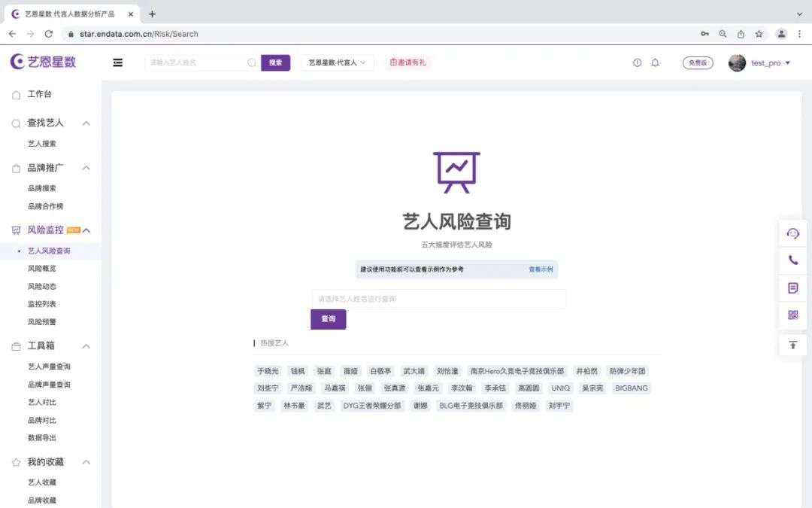Click the phone contact icon

793,260
